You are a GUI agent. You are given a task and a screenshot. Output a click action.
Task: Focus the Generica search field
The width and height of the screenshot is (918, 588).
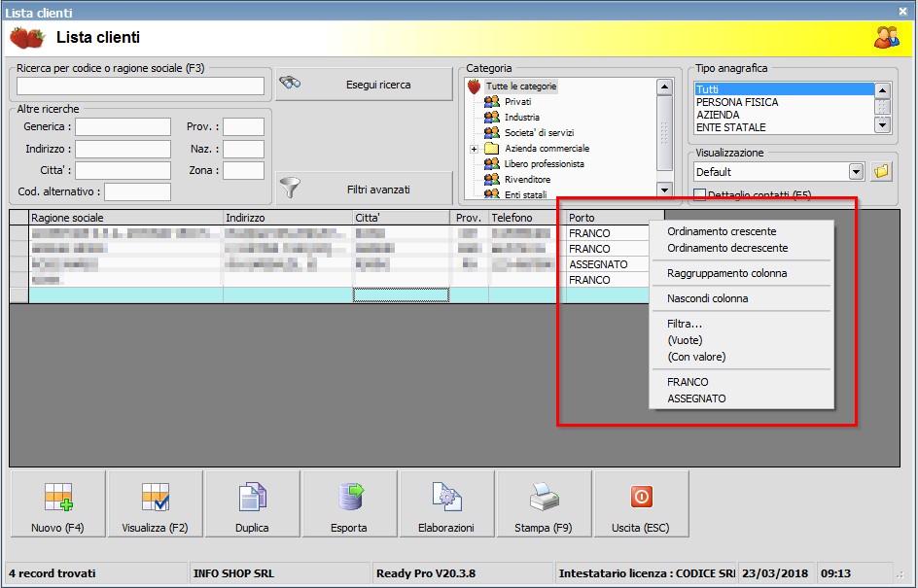click(123, 127)
